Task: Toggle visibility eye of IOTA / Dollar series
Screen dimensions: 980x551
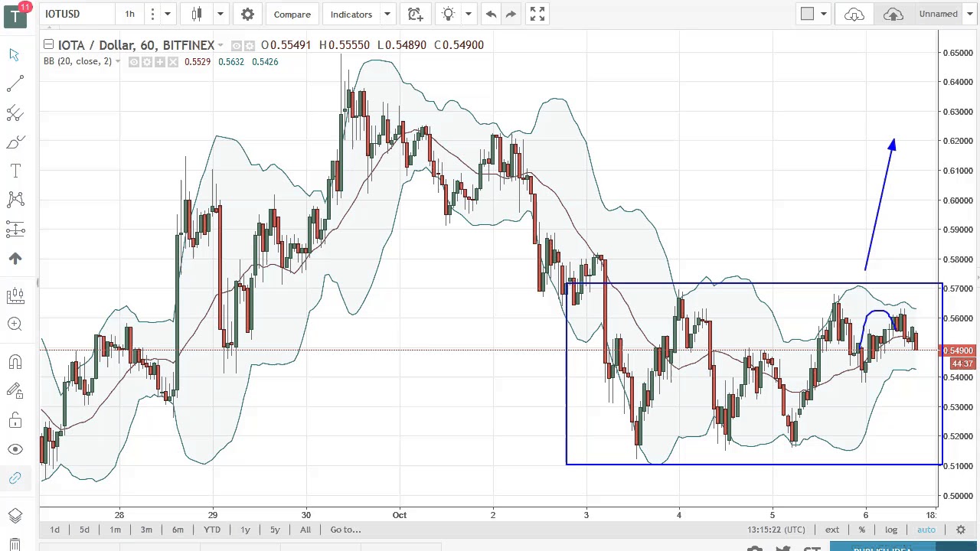Action: (x=237, y=45)
